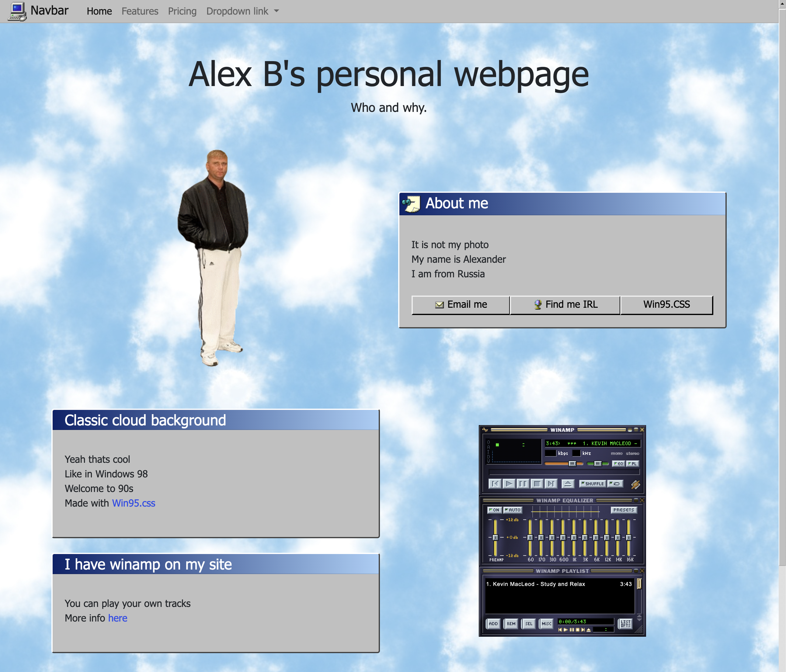Close the Winamp main window
Image resolution: width=786 pixels, height=672 pixels.
click(x=642, y=430)
